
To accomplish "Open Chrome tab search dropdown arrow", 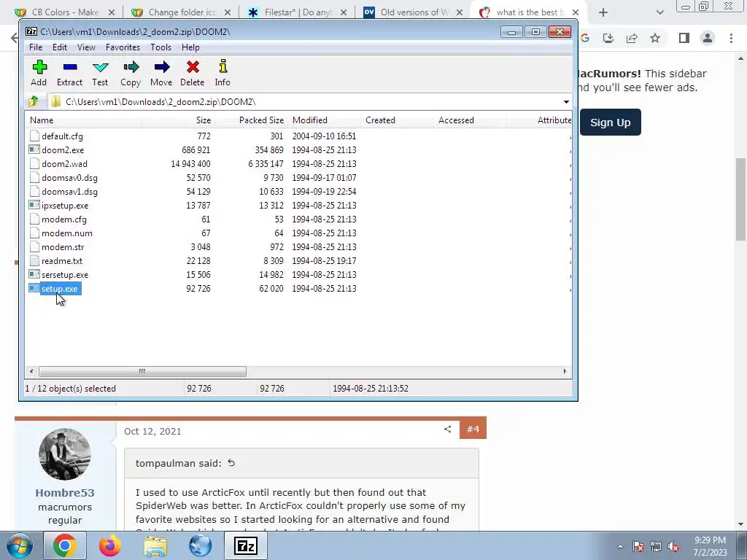I will tap(659, 12).
